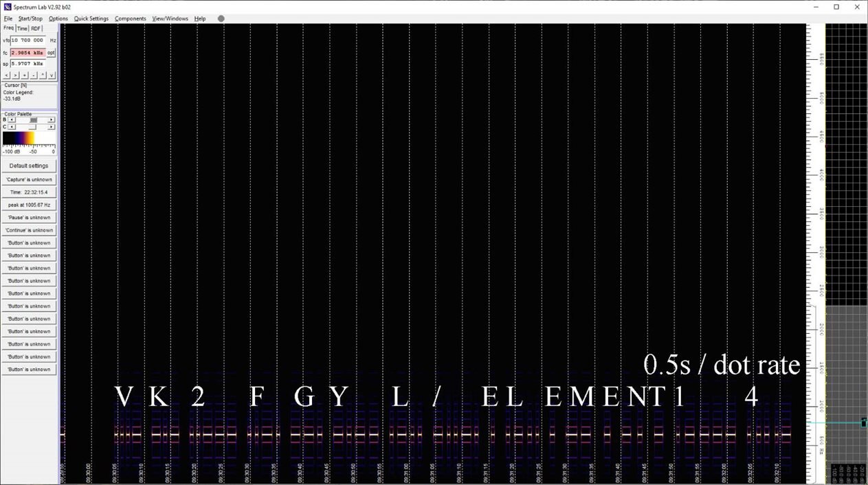868x485 pixels.
Task: Switch to the RDF tab
Action: tap(36, 28)
